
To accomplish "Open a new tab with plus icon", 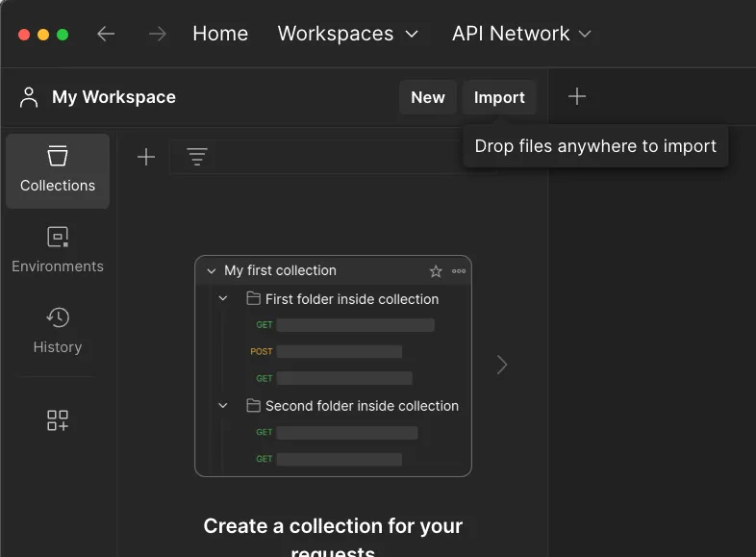I will [577, 97].
